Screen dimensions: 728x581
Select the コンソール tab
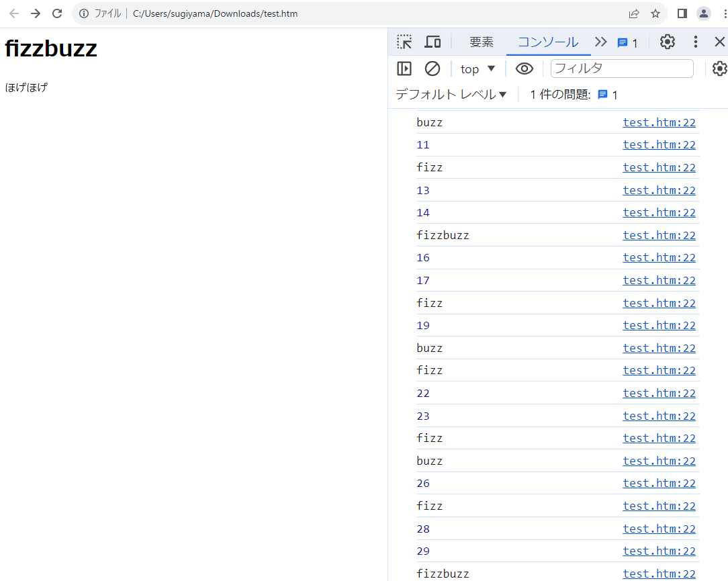pyautogui.click(x=547, y=42)
